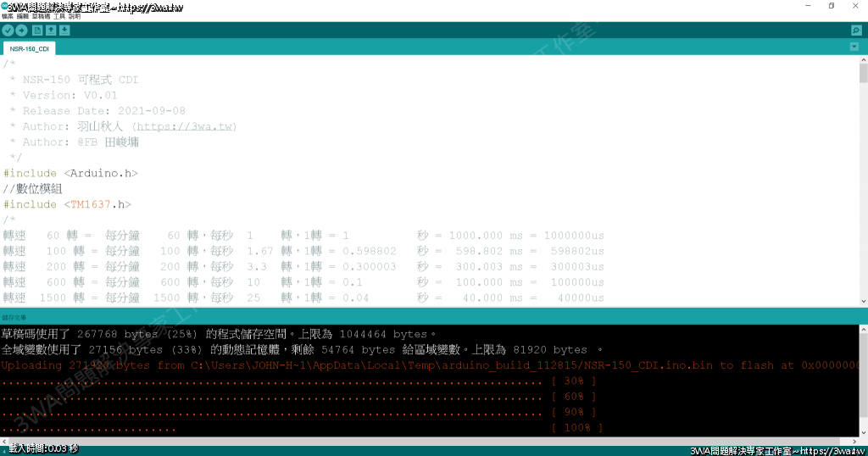Restore down the window
Screen dimensions: 868x456
pos(831,6)
